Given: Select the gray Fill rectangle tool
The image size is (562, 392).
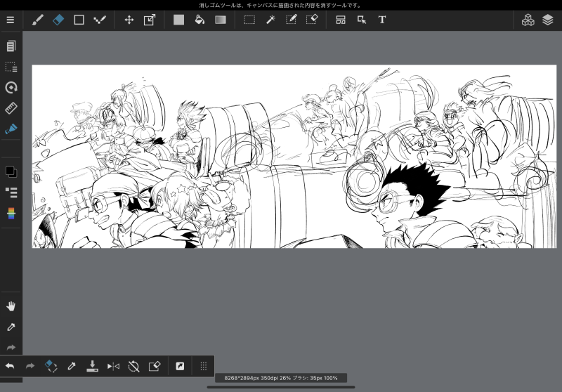Looking at the screenshot, I should pyautogui.click(x=178, y=20).
